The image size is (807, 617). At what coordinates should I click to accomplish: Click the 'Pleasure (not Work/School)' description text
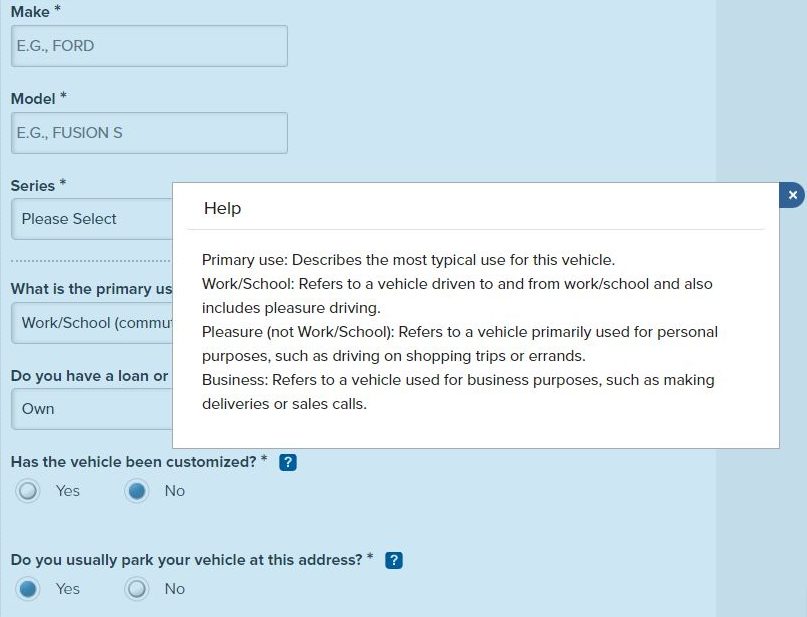click(x=460, y=344)
